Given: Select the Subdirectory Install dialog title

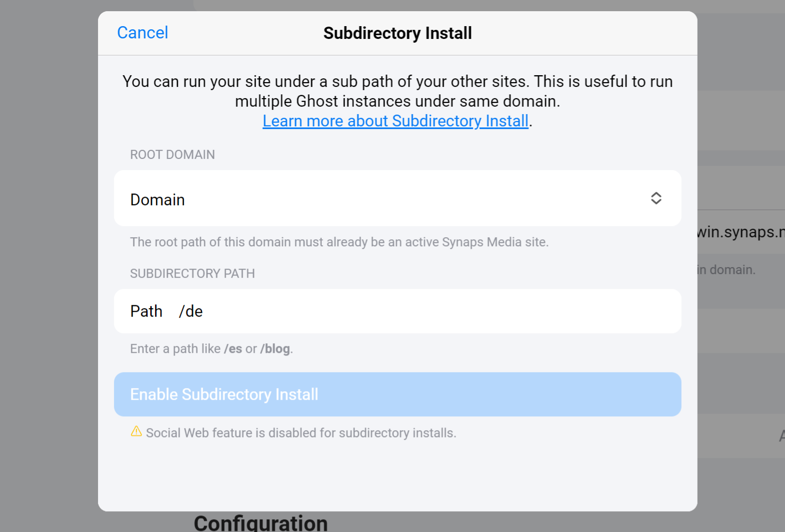Looking at the screenshot, I should click(398, 33).
